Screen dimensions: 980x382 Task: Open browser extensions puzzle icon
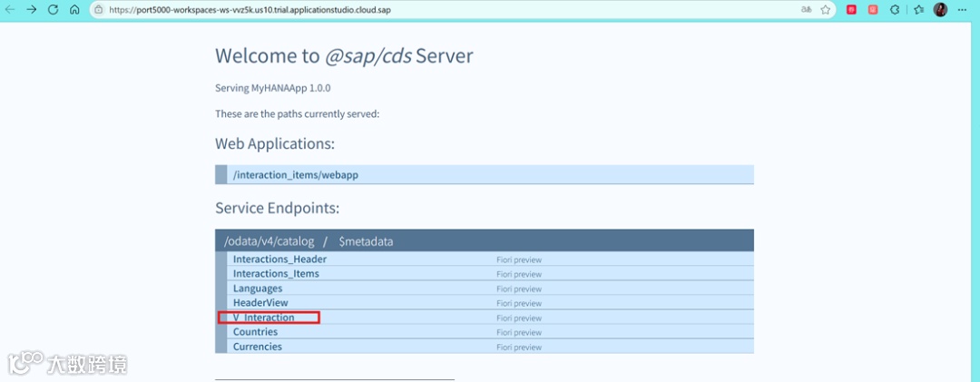click(895, 10)
